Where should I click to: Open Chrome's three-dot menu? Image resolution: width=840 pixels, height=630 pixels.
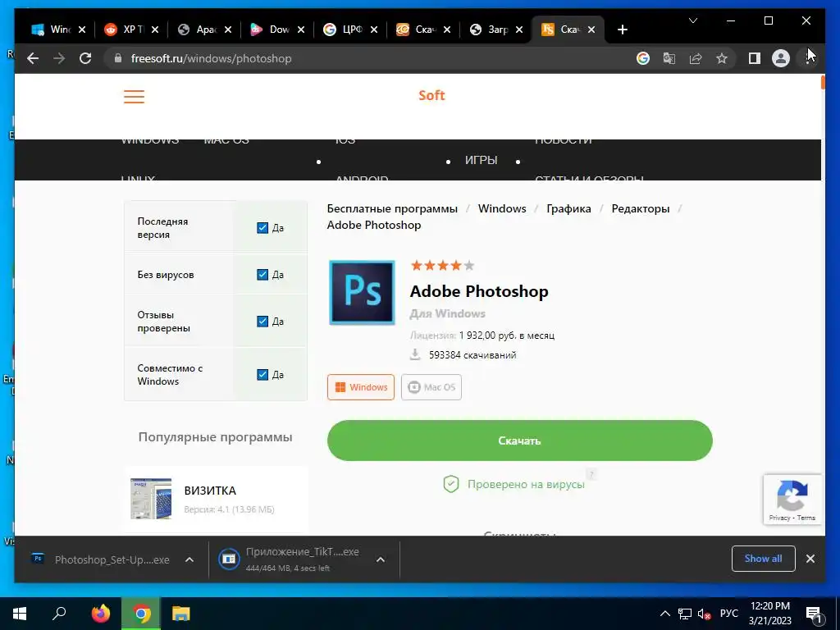coord(807,58)
